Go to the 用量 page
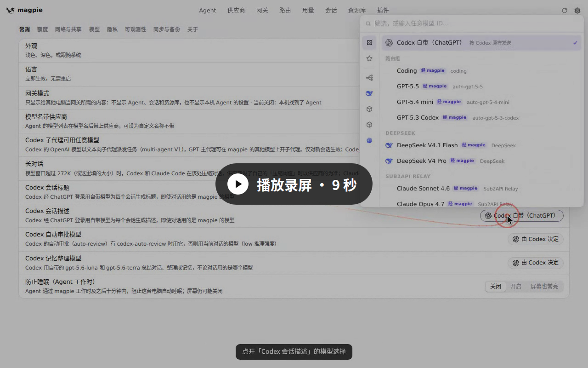Screen dimensions: 588x368 (x=308, y=10)
